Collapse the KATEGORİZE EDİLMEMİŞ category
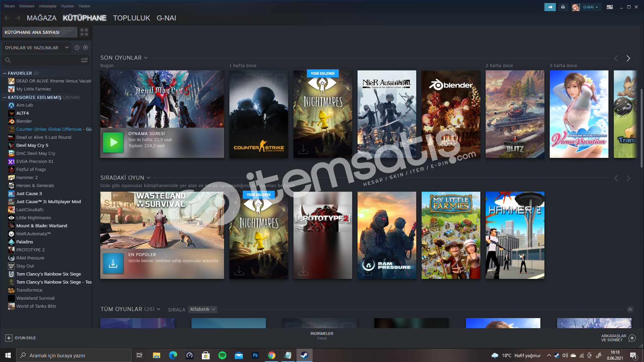 (x=5, y=98)
